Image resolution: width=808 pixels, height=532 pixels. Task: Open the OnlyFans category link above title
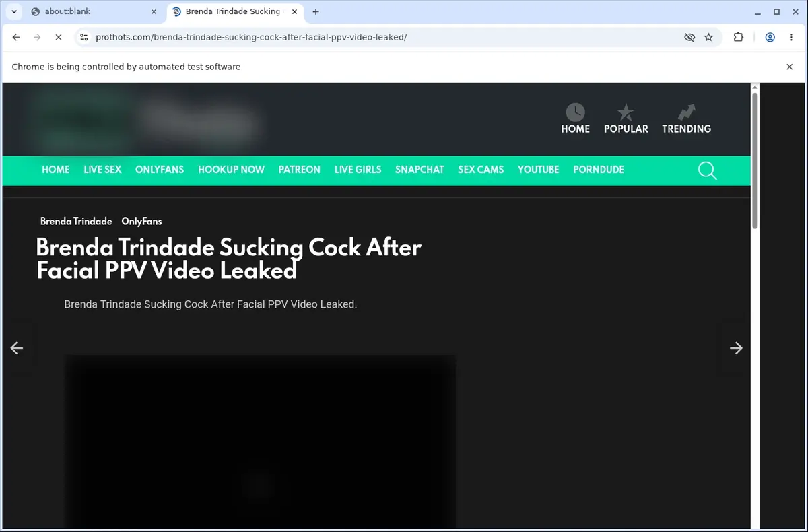click(x=141, y=221)
